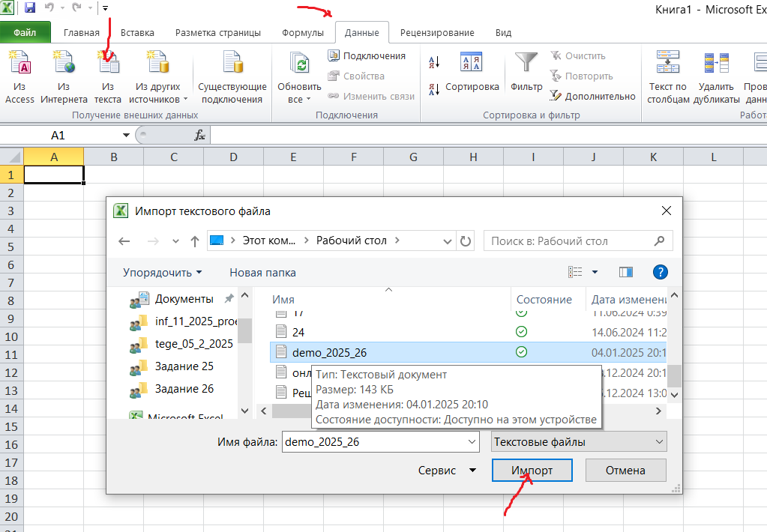Select demo_2025_26 file
This screenshot has width=767, height=532.
point(468,352)
